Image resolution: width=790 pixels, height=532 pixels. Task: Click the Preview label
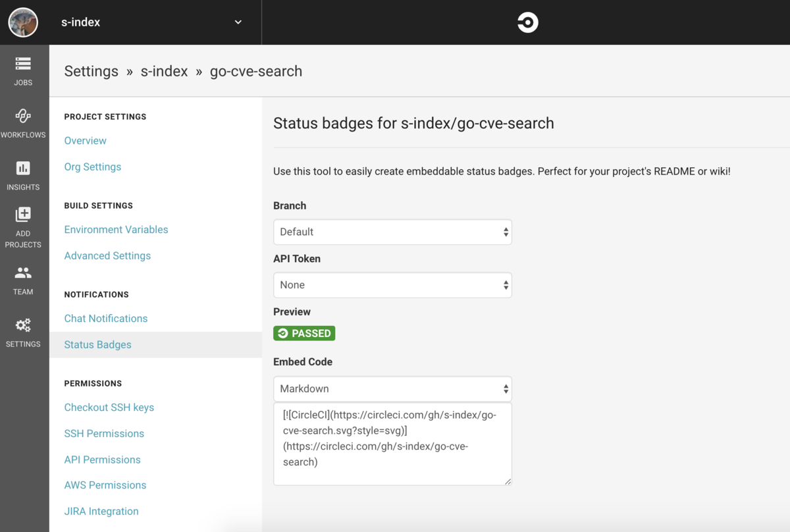pyautogui.click(x=292, y=312)
